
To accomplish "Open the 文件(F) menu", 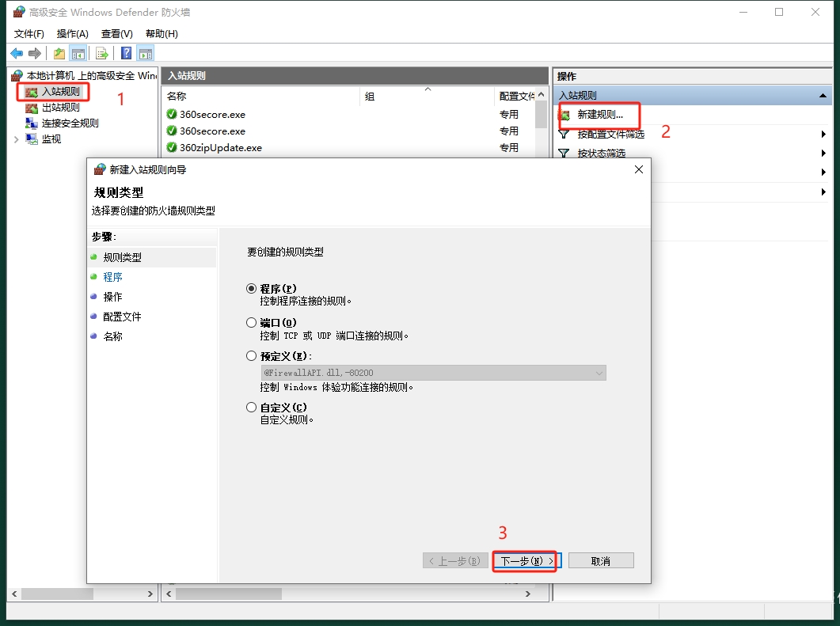I will [x=29, y=34].
